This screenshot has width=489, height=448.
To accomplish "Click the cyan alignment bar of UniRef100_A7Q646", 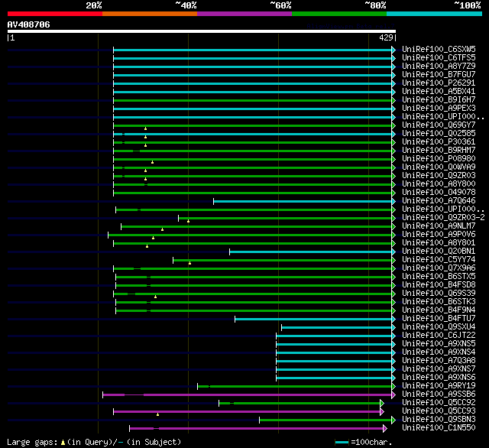I will click(303, 202).
